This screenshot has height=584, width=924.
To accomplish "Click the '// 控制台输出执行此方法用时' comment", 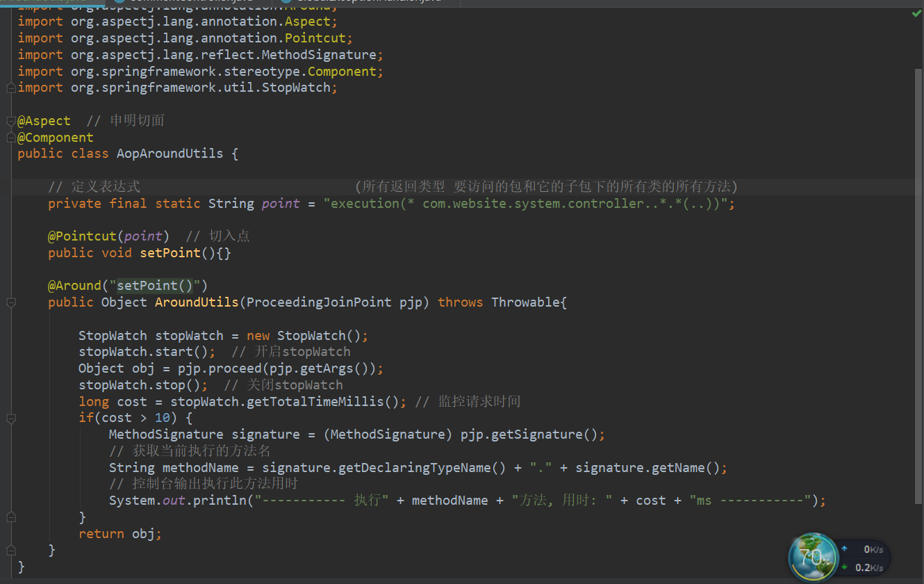I will coord(204,484).
